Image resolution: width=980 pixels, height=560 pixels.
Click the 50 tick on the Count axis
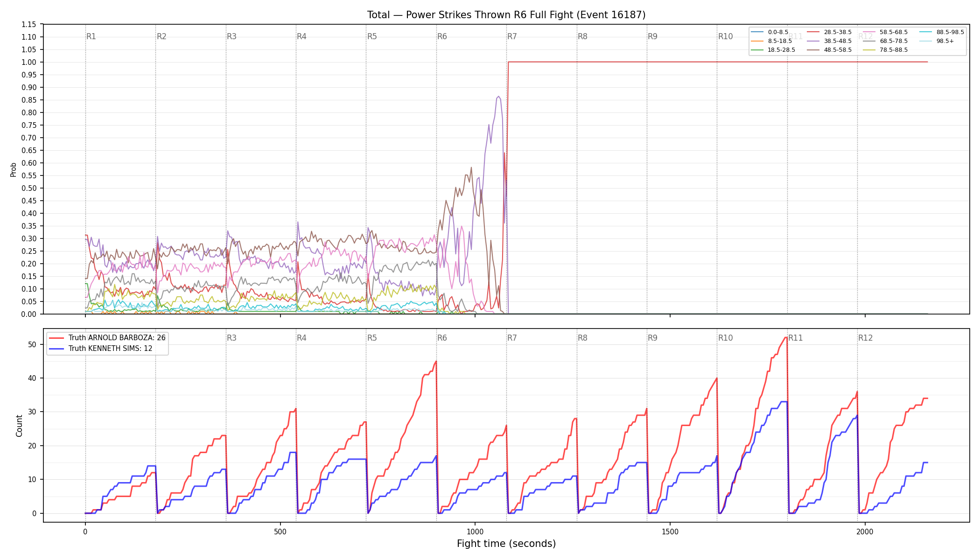tap(32, 344)
